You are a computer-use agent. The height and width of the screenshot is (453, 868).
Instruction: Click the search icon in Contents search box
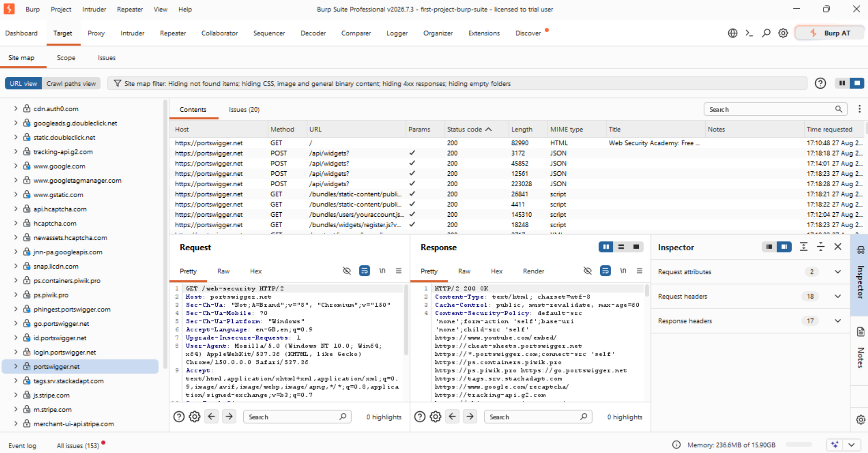[x=838, y=109]
